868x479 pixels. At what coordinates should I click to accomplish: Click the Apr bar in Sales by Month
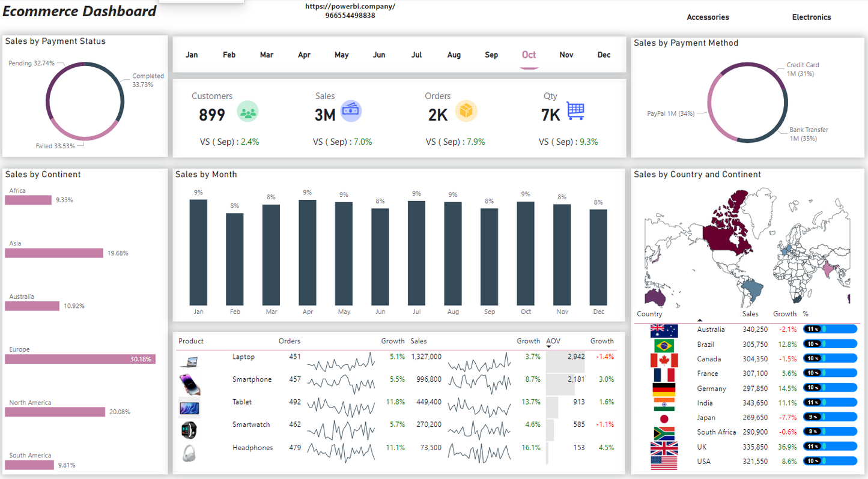[308, 252]
